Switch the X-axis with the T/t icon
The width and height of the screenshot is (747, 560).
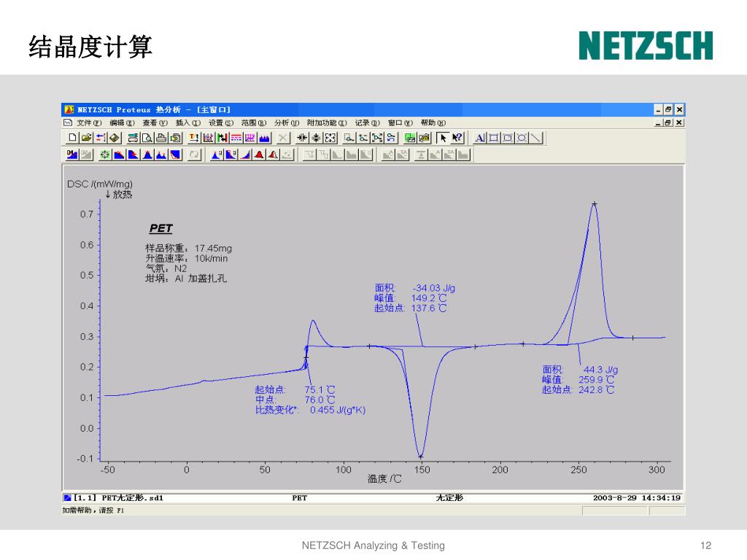point(194,138)
